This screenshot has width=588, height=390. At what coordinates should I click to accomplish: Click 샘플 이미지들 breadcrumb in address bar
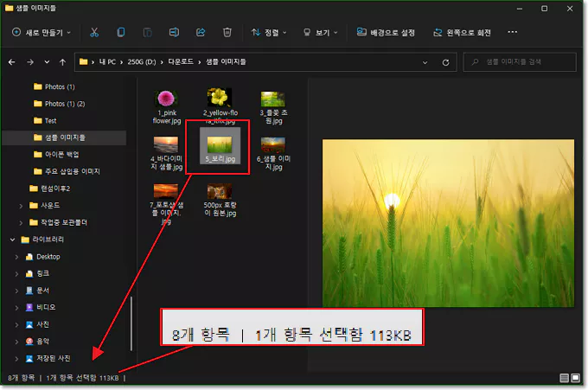click(x=227, y=62)
